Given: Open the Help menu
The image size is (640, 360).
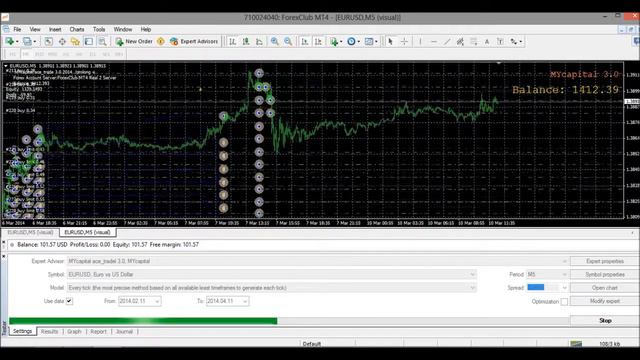Looking at the screenshot, I should 146,29.
